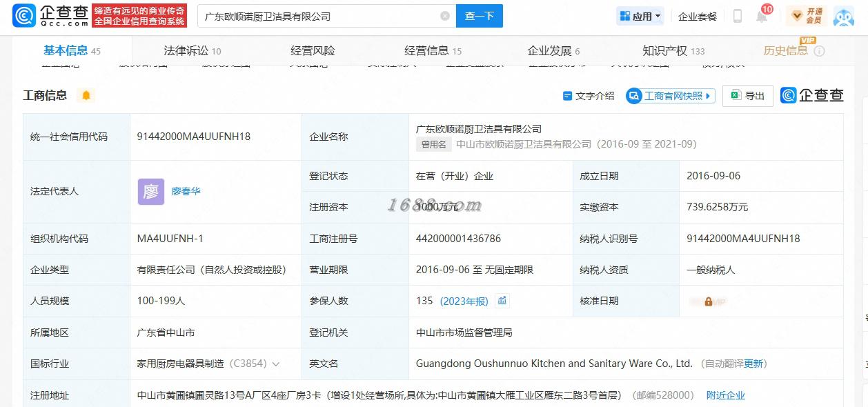Click the 查一下 search button
This screenshot has height=407, width=868.
pos(480,16)
